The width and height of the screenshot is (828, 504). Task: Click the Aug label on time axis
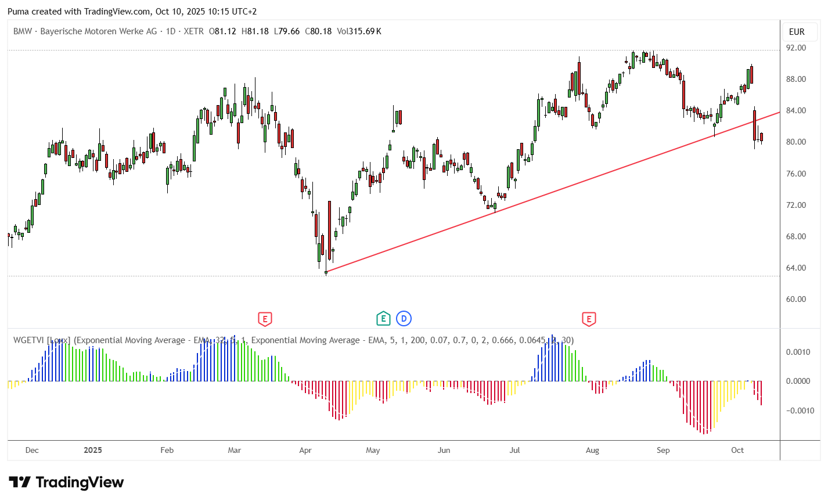click(592, 450)
